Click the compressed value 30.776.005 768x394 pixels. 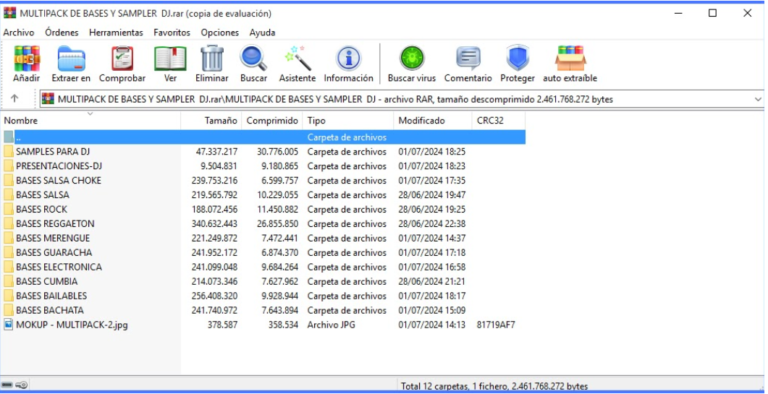278,151
